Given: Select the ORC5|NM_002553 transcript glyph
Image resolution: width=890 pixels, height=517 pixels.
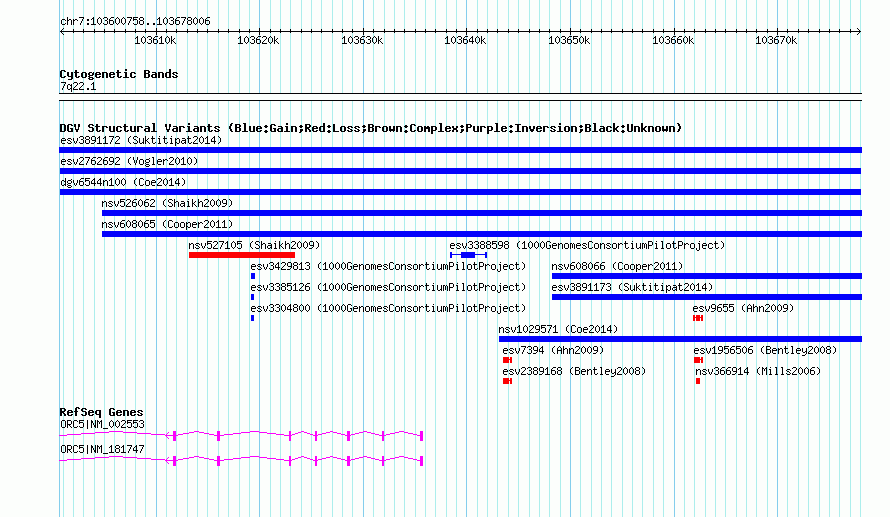Looking at the screenshot, I should pyautogui.click(x=241, y=436).
